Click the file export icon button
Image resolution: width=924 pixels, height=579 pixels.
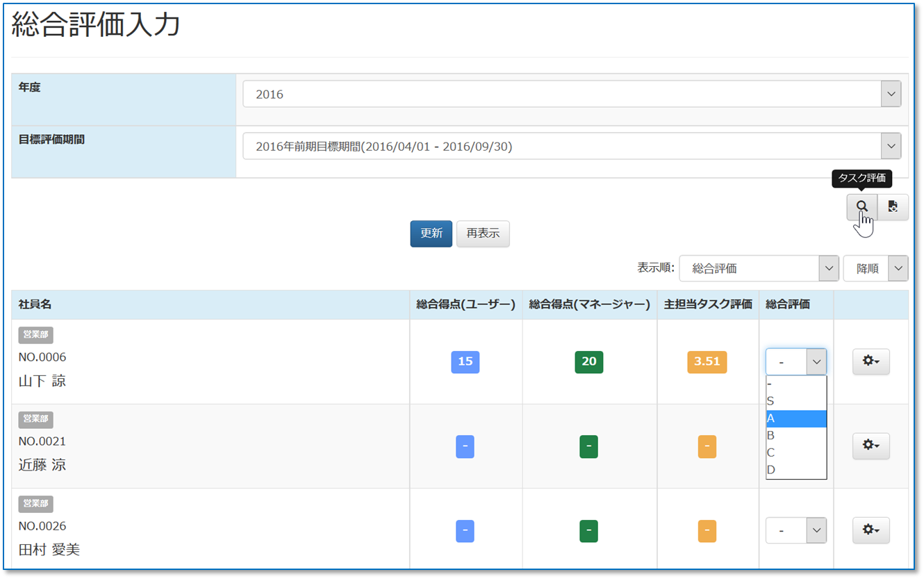(893, 206)
